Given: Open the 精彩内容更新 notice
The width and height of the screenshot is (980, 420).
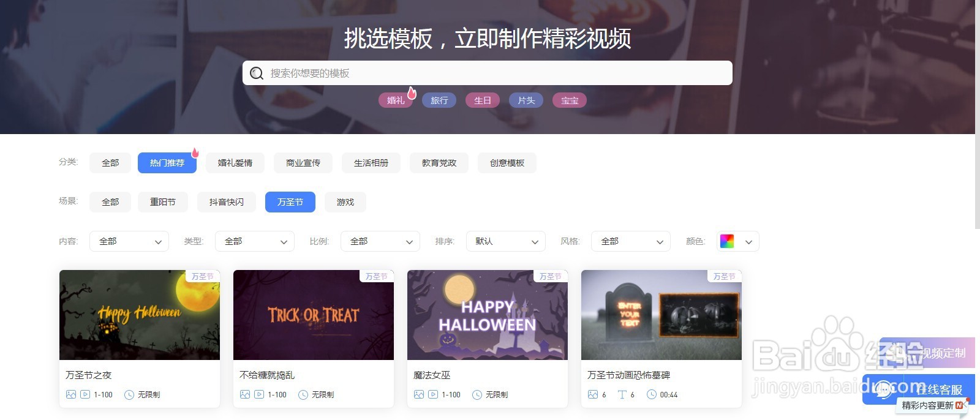Looking at the screenshot, I should (x=932, y=405).
